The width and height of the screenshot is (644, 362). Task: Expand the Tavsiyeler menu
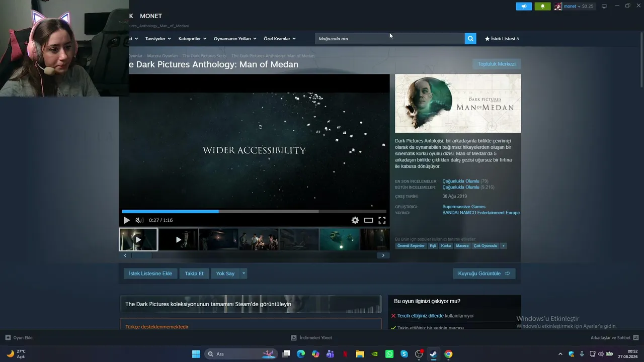pyautogui.click(x=158, y=39)
